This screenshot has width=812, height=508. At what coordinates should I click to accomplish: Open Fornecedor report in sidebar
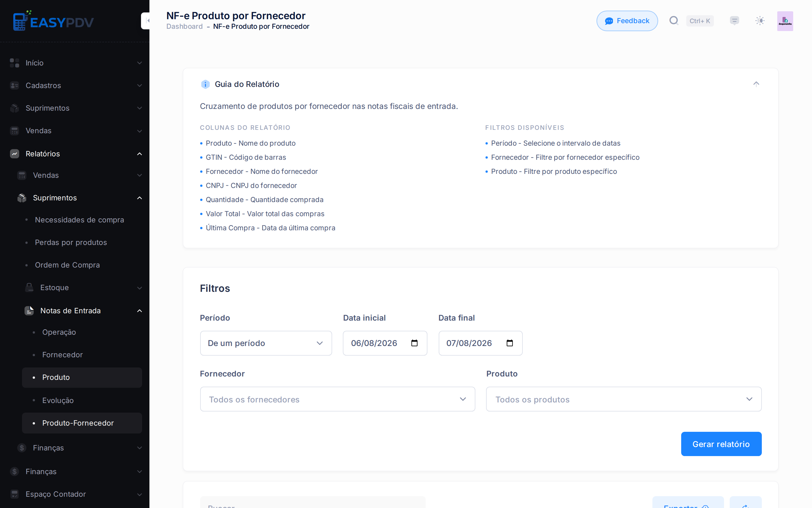(x=62, y=355)
